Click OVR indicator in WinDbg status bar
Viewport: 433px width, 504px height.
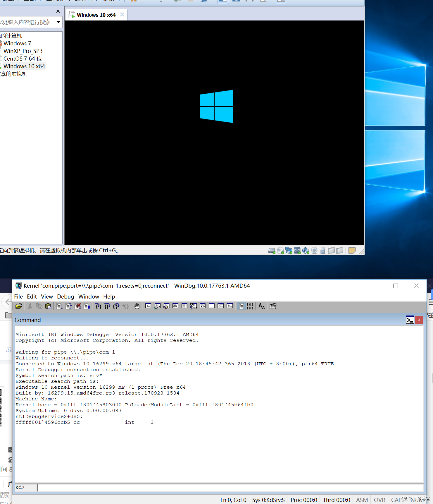coord(379,500)
